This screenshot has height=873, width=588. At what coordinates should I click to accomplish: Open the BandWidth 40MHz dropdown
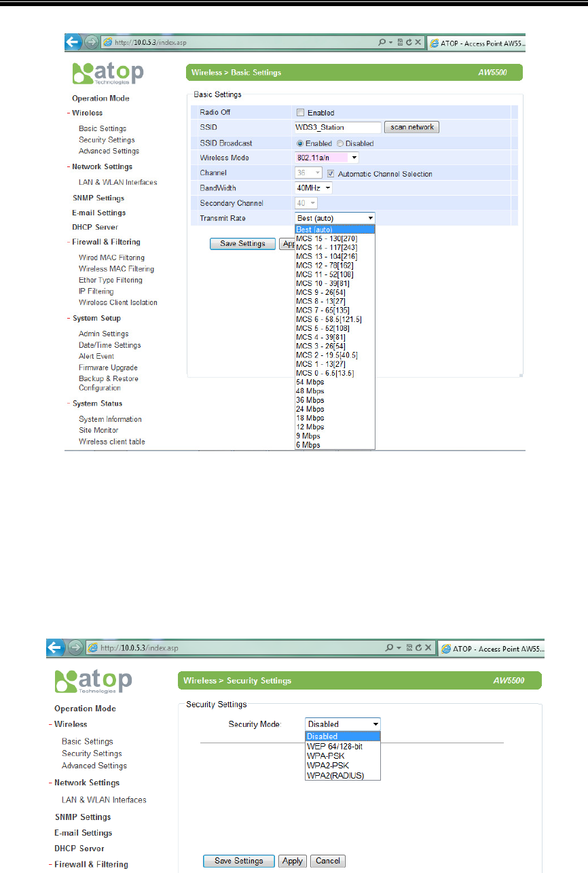(314, 188)
